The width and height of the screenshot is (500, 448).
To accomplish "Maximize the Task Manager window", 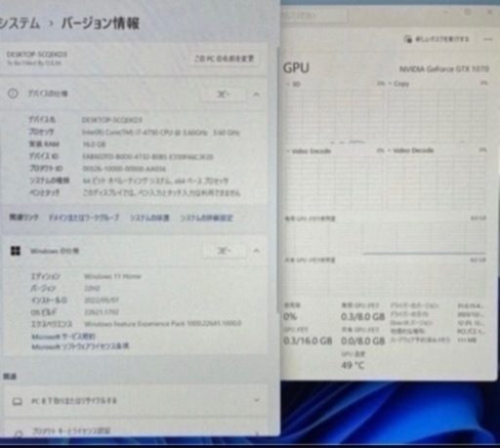I will [468, 12].
